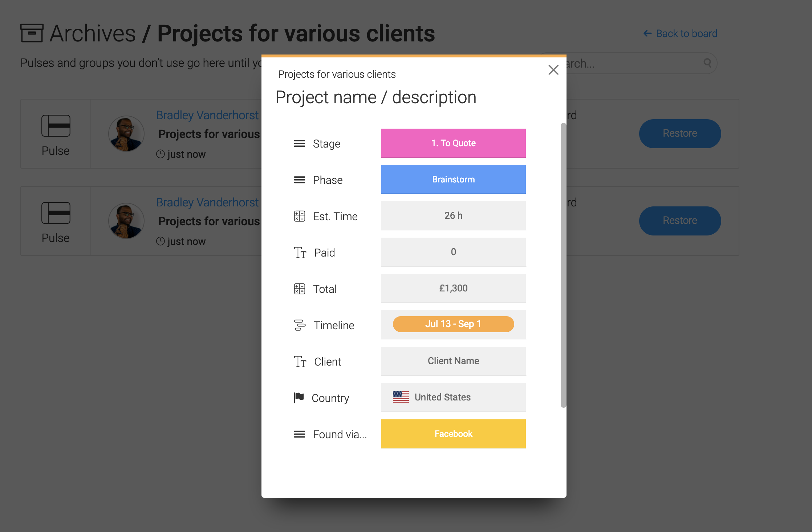Click the Total numbers column icon
This screenshot has height=532, width=812.
(x=299, y=289)
